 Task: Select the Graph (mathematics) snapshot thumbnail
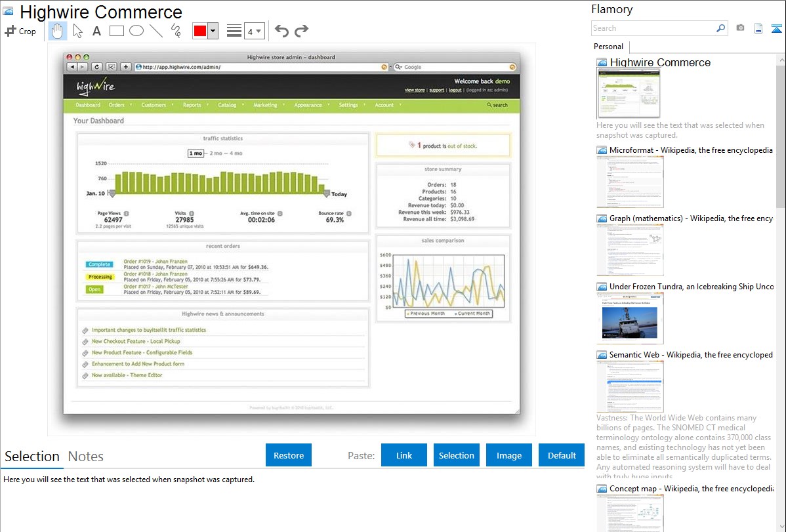point(630,250)
